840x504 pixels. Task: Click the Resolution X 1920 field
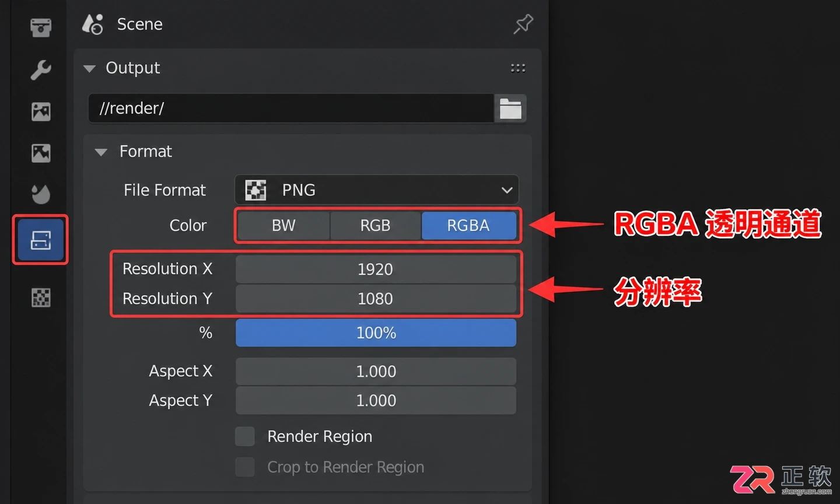376,269
